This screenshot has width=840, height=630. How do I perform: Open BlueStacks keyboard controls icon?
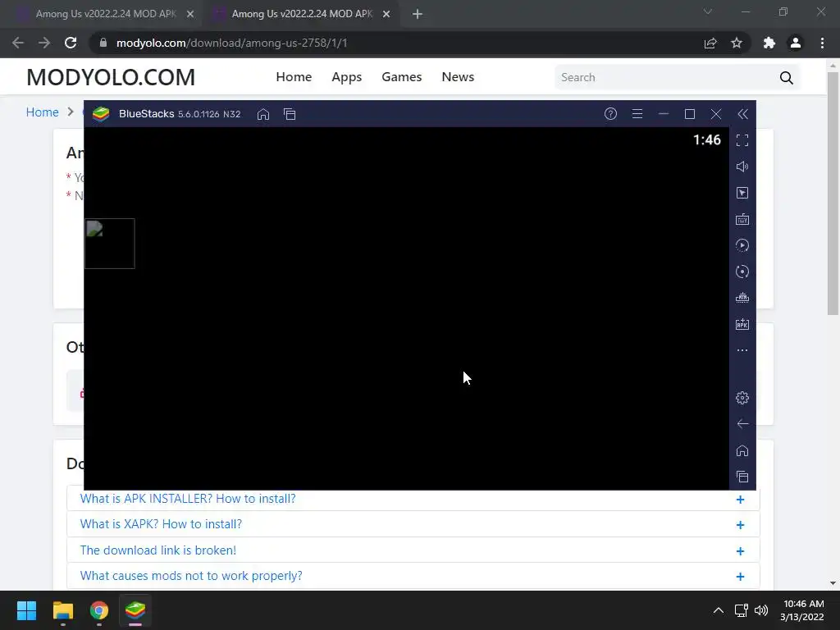click(x=742, y=219)
